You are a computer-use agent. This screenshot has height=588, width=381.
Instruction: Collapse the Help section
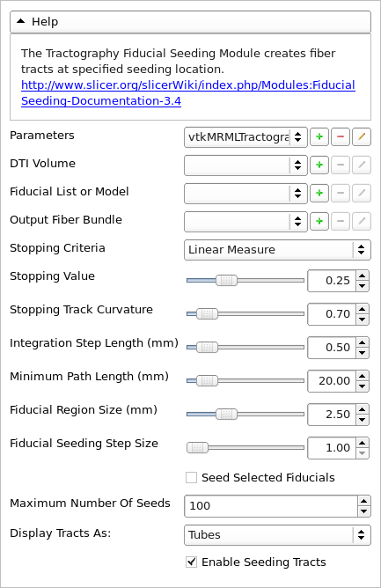click(190, 22)
